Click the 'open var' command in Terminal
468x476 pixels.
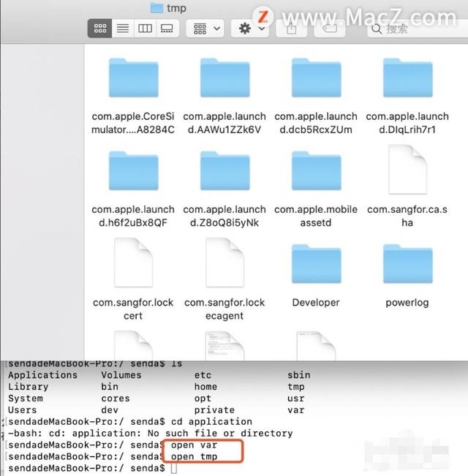194,445
